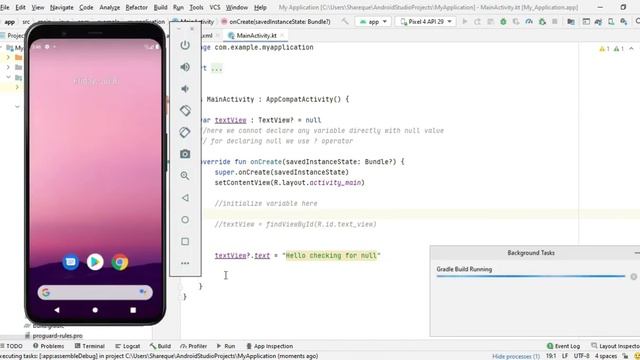640x360 pixels.
Task: Open emulator extended controls (three dots)
Action: click(x=185, y=263)
